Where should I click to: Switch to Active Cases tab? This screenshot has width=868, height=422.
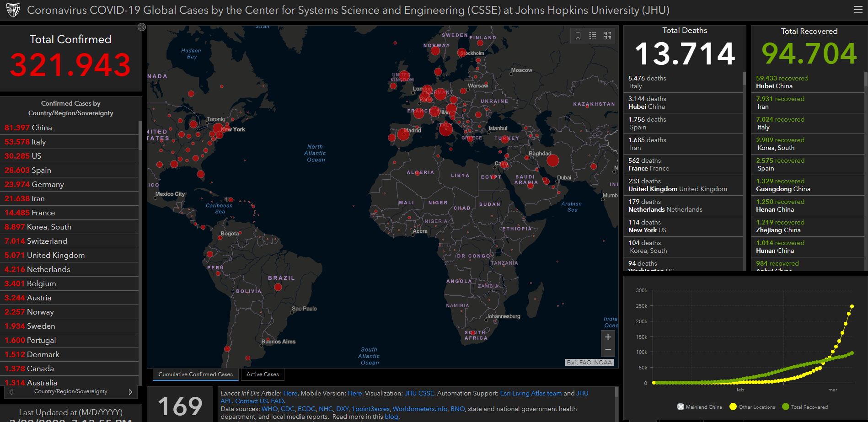tap(263, 374)
